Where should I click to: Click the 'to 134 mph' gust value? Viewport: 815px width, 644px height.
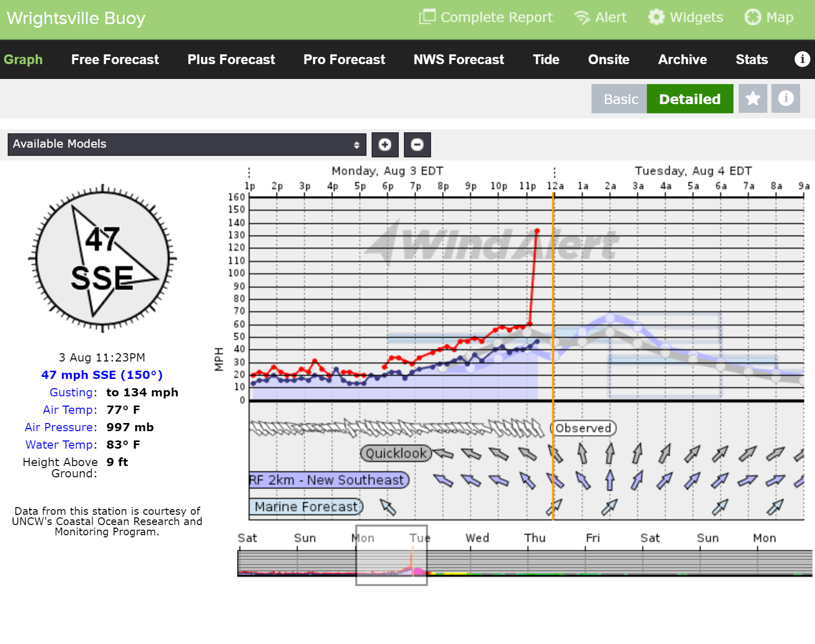(142, 392)
